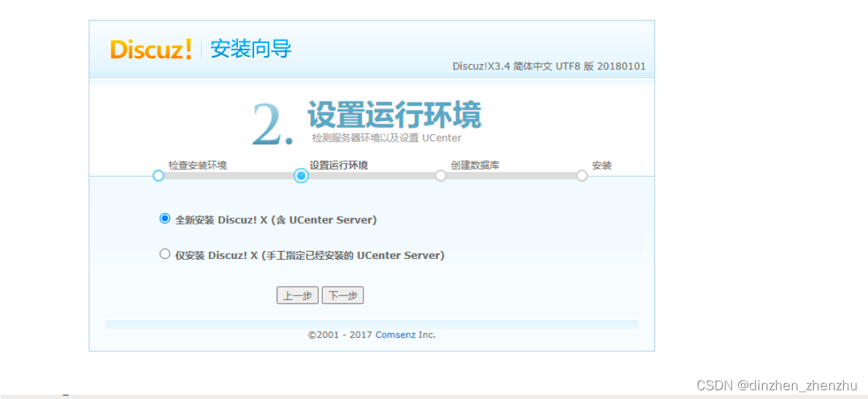The width and height of the screenshot is (868, 399).
Task: Click the Discuz! logo in header
Action: click(x=150, y=50)
